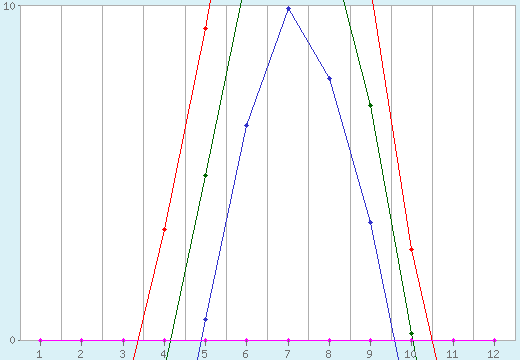Select the magenta marker at x=12
The width and height of the screenshot is (520, 360).
494,340
